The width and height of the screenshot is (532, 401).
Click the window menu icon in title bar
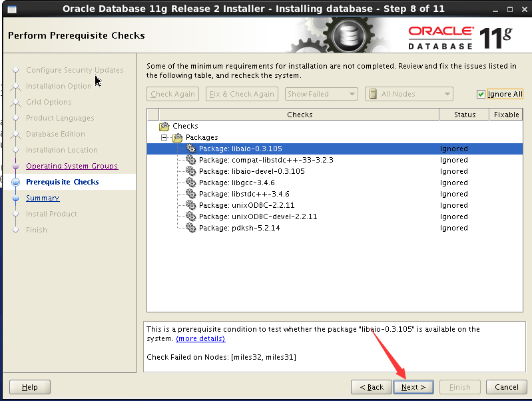[x=12, y=9]
